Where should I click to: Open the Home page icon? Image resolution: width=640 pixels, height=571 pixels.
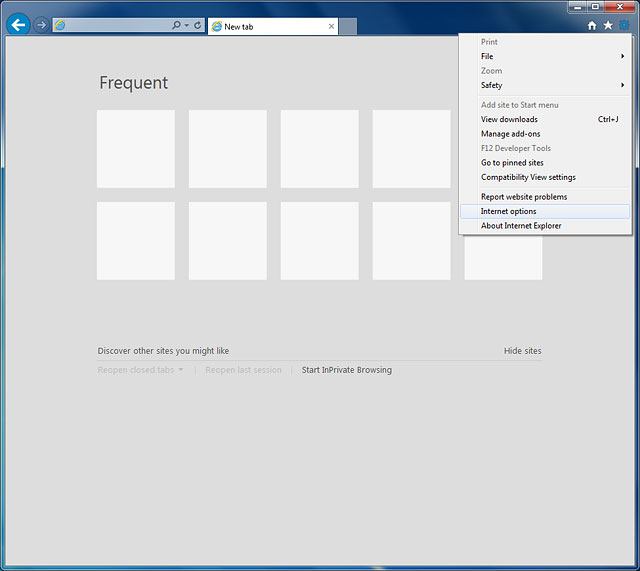coord(592,25)
